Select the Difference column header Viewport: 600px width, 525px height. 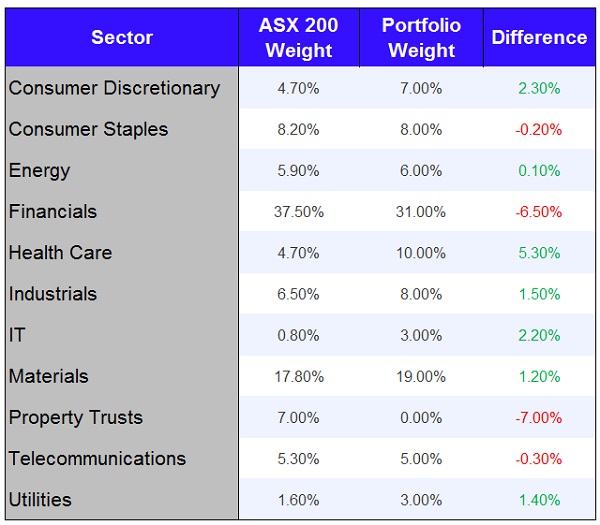pos(539,38)
